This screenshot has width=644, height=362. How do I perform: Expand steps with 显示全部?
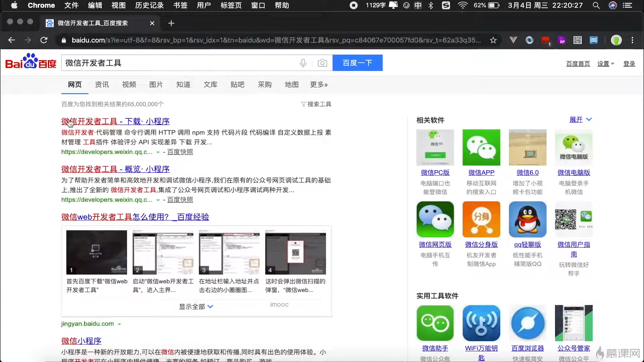(196, 306)
